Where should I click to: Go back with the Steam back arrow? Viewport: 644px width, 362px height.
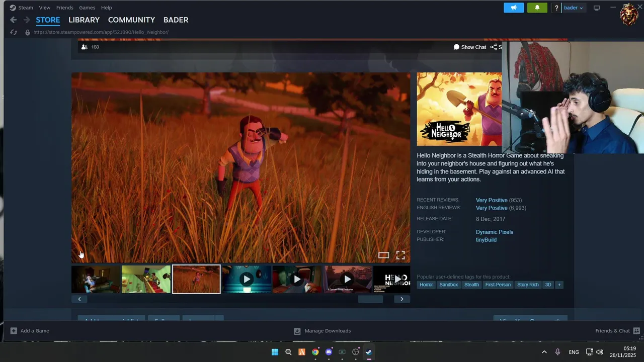click(14, 20)
